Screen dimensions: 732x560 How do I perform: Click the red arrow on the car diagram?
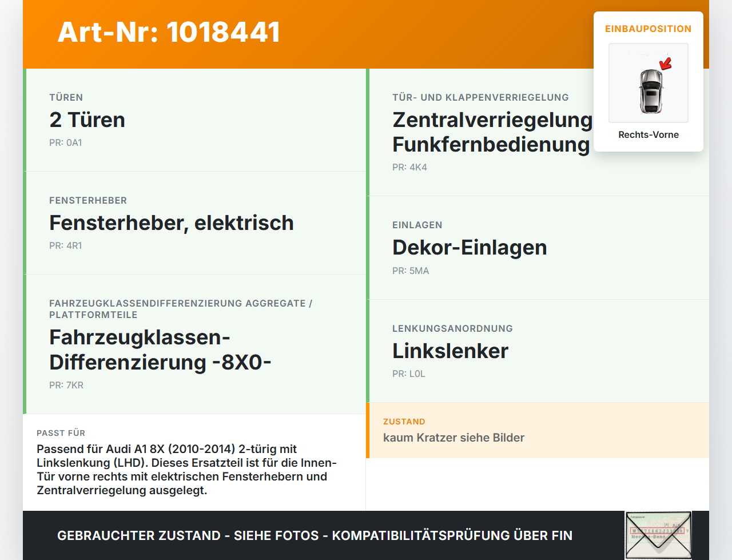coord(666,63)
